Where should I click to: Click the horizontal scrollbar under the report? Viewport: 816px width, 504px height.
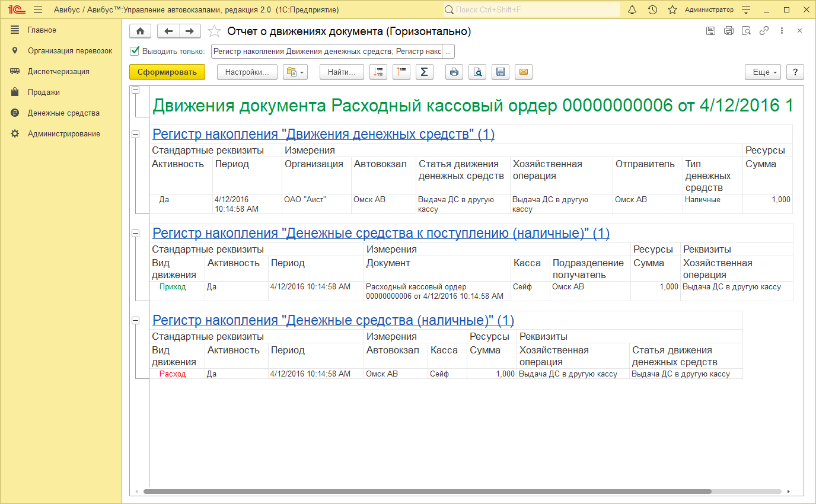[427, 492]
